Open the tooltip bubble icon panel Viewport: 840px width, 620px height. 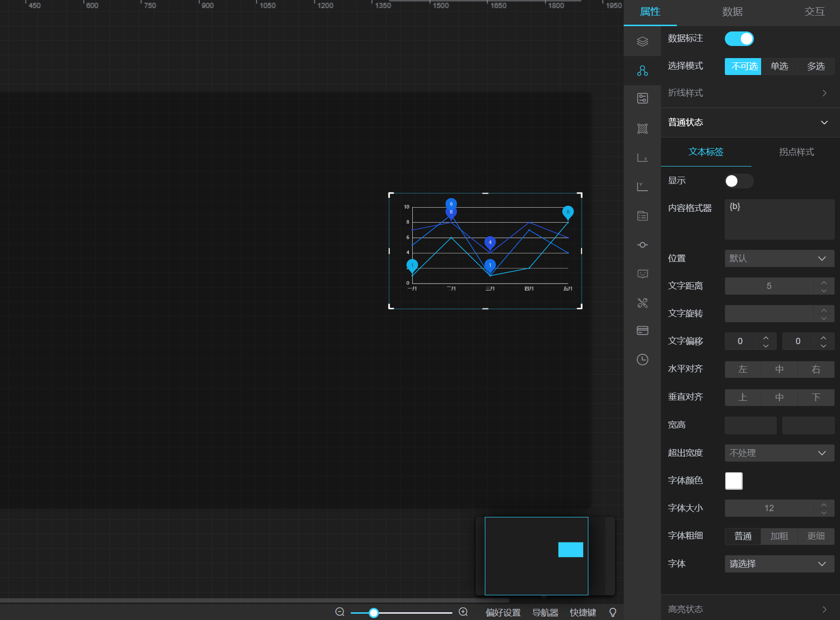[642, 274]
